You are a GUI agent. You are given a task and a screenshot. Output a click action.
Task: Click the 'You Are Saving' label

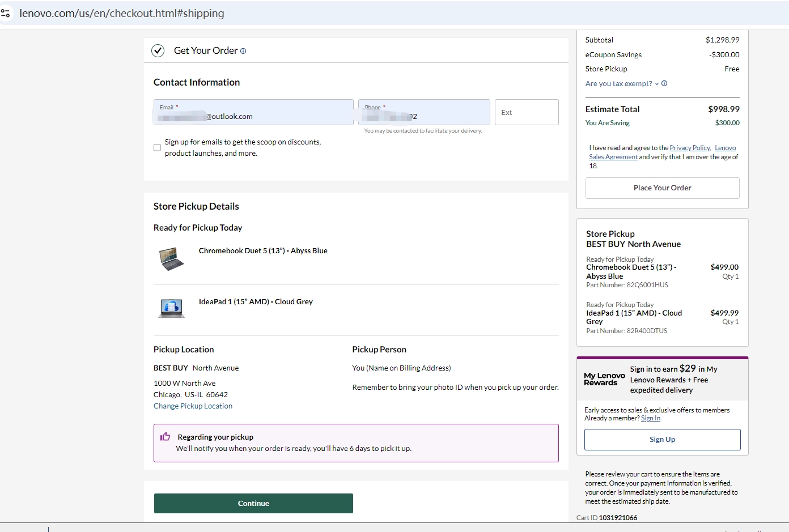(x=608, y=123)
